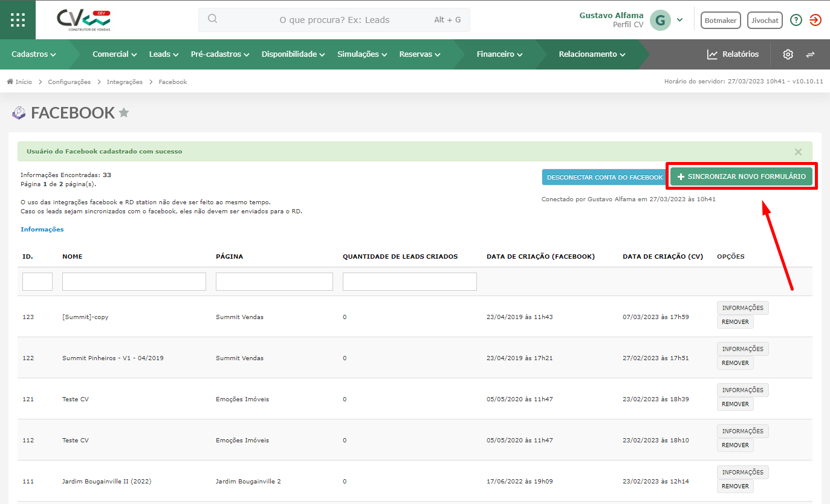Click Desconectar Conta do Facebook
Viewport: 830px width, 504px height.
tap(605, 177)
